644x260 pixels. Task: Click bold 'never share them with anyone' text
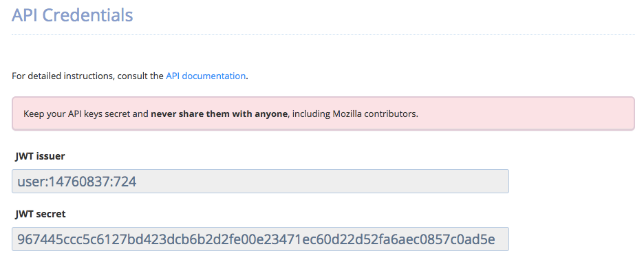tap(219, 114)
